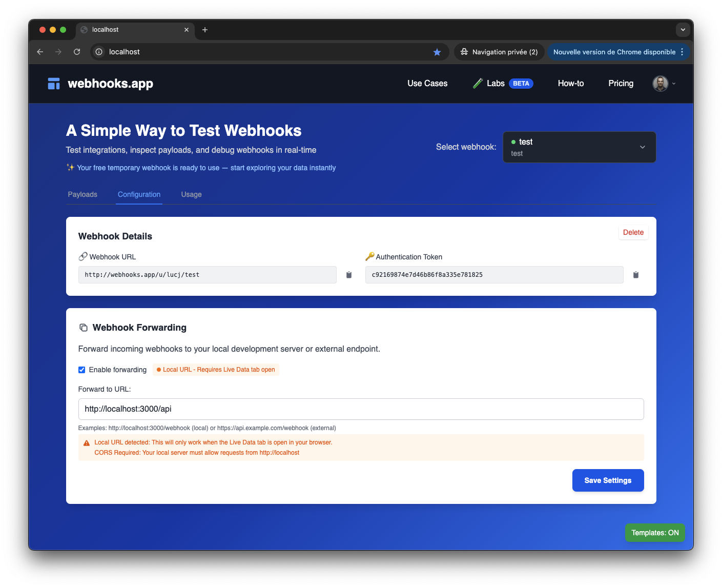Open the Pricing page
722x588 pixels.
coord(621,84)
